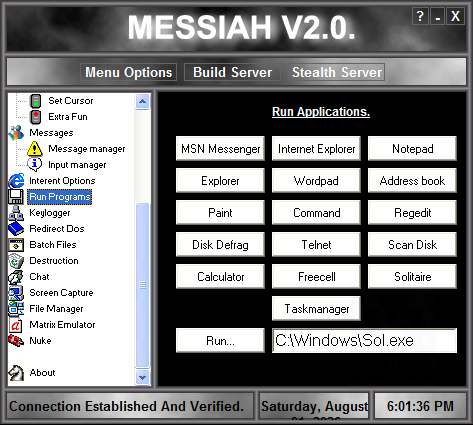
Task: Click the Solitaire button
Action: pyautogui.click(x=412, y=276)
